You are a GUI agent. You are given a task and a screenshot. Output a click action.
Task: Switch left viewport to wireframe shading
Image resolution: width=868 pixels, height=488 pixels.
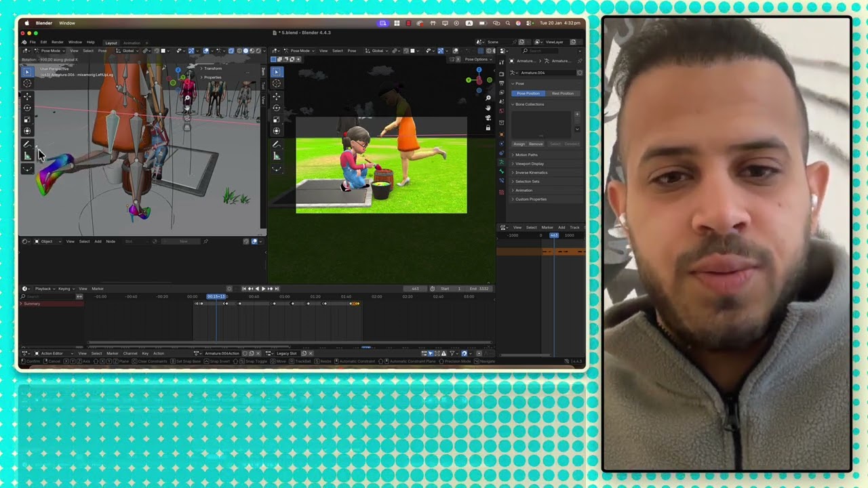click(x=239, y=51)
